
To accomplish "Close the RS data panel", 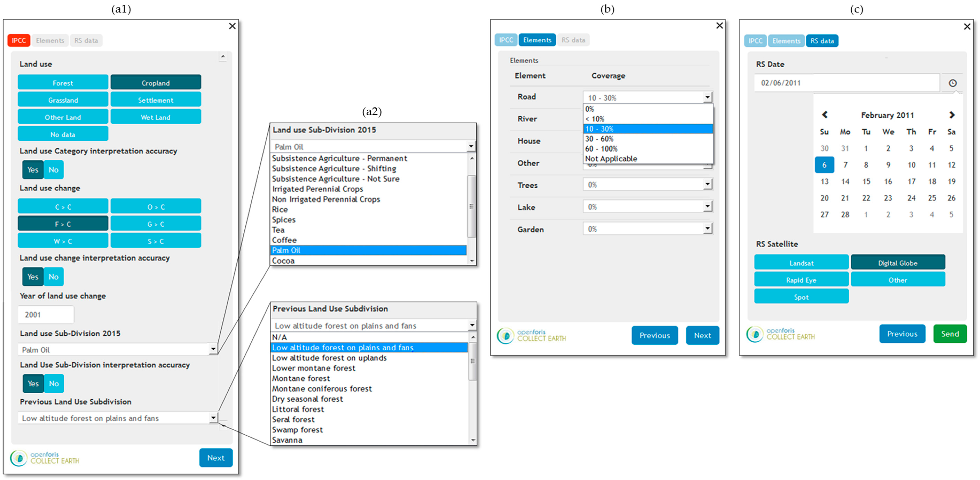I will (x=967, y=26).
